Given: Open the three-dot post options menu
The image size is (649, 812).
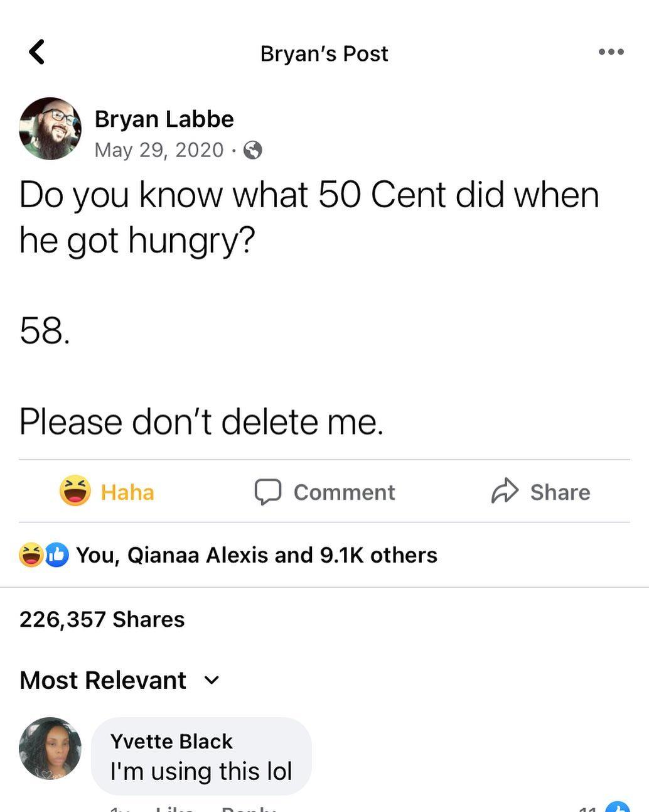Looking at the screenshot, I should pos(609,53).
